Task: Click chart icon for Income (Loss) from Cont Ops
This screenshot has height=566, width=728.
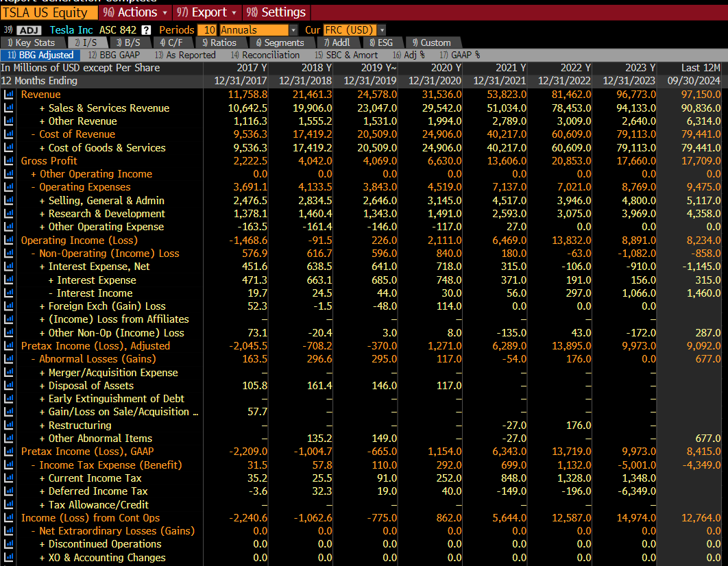Action: (x=8, y=518)
